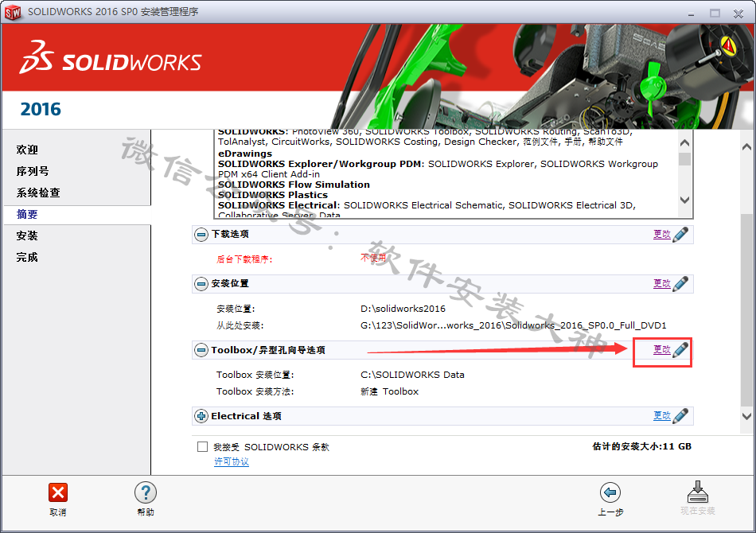The height and width of the screenshot is (533, 756).
Task: Click the SOLIDWORKS Flow Simulation entry
Action: 294,185
